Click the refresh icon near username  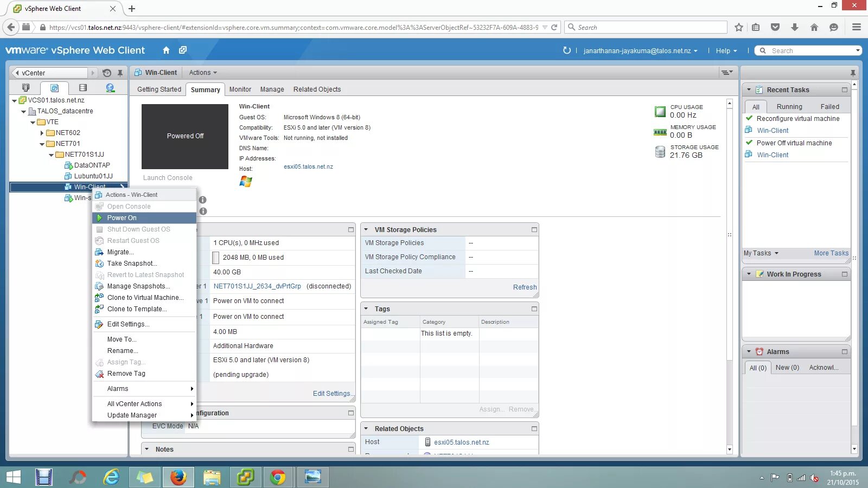tap(567, 50)
